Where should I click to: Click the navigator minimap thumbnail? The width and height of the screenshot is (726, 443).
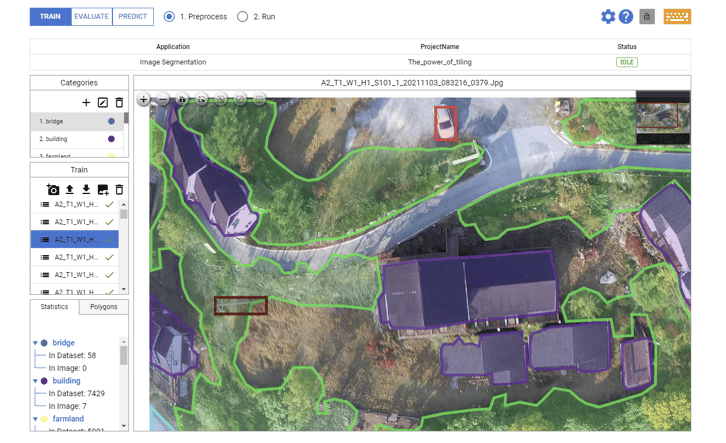pyautogui.click(x=663, y=118)
